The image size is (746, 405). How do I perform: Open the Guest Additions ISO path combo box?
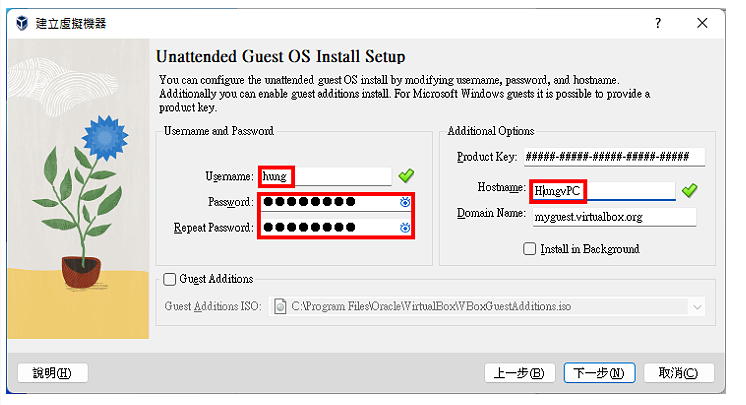click(487, 306)
